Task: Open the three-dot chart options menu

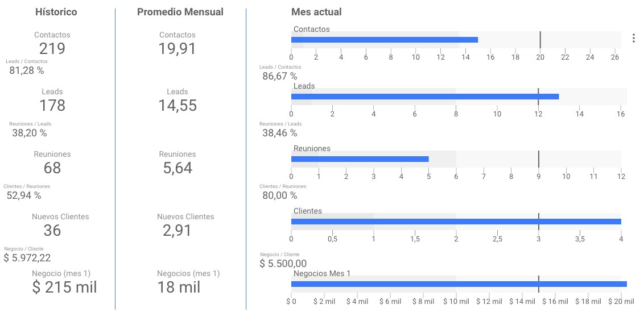Action: coord(633,38)
